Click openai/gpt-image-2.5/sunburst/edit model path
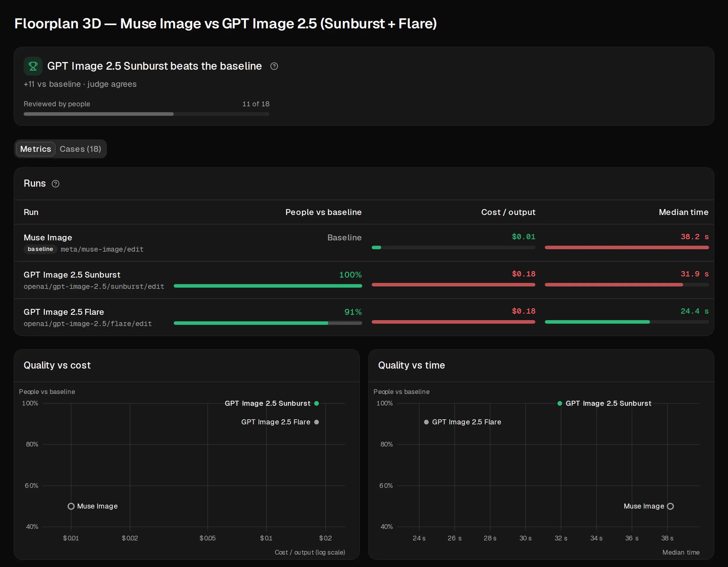Screen dimensions: 728x567 pyautogui.click(x=94, y=286)
